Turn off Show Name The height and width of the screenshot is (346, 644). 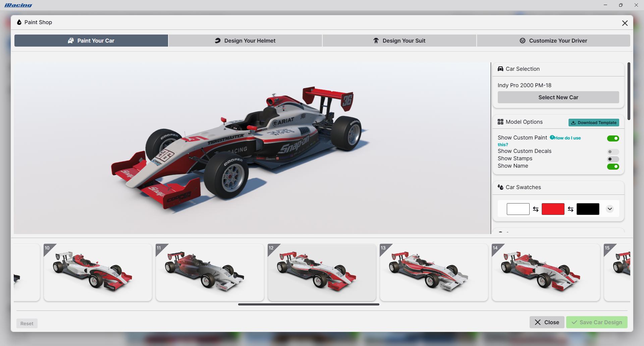point(613,166)
